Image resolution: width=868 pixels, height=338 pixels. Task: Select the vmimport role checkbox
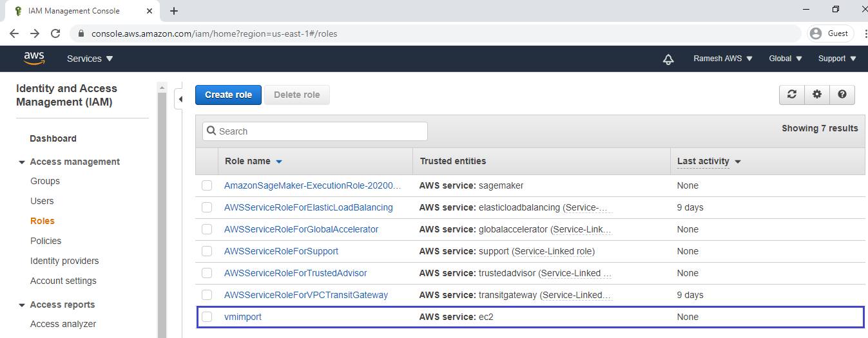point(207,317)
